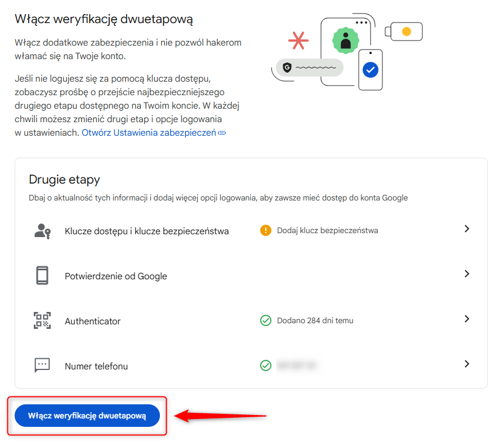Click the green checkmark beside the phone number
This screenshot has height=446, width=504.
click(265, 365)
